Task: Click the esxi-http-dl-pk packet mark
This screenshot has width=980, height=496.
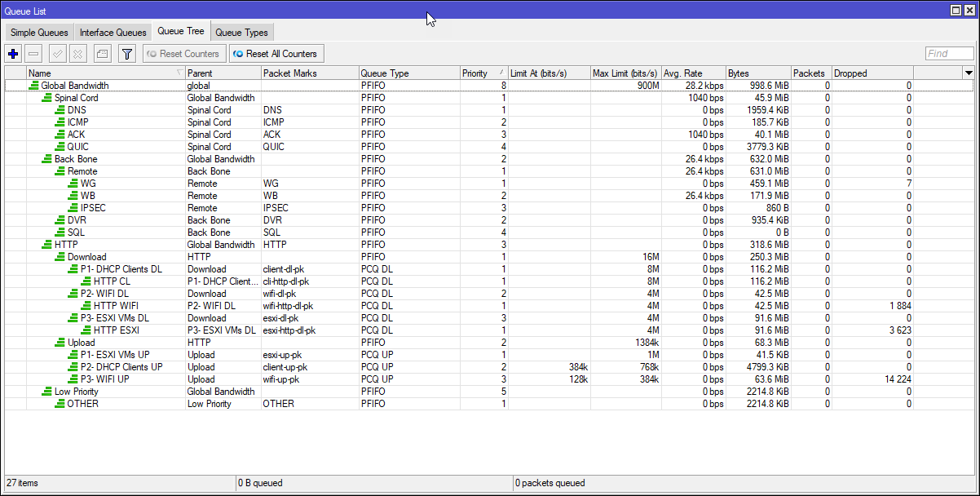Action: click(x=289, y=330)
